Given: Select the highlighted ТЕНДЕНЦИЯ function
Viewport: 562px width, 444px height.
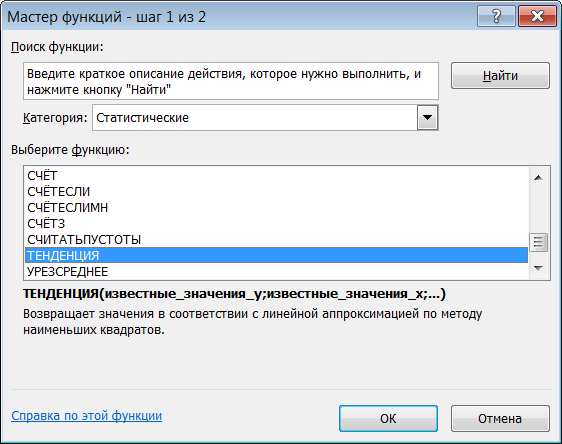Looking at the screenshot, I should [x=276, y=256].
